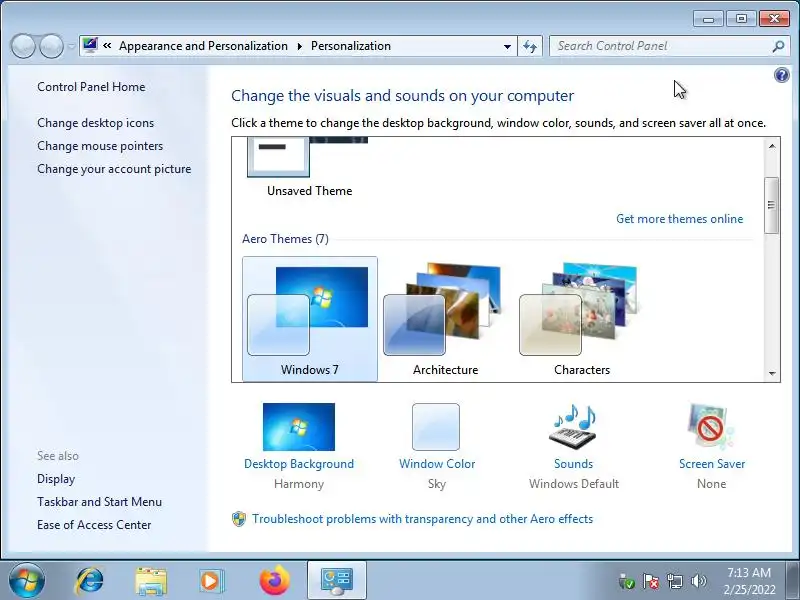The width and height of the screenshot is (800, 600).
Task: Click the help question mark icon
Action: [781, 76]
